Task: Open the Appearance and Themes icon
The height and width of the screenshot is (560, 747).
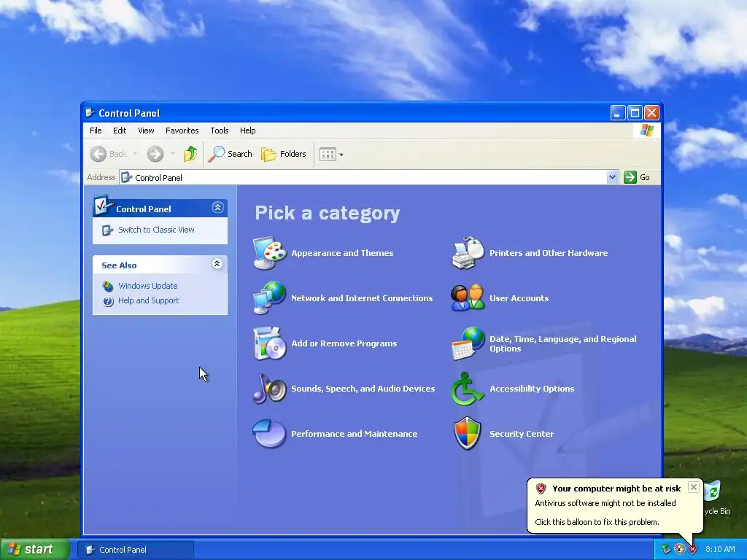Action: pyautogui.click(x=270, y=253)
